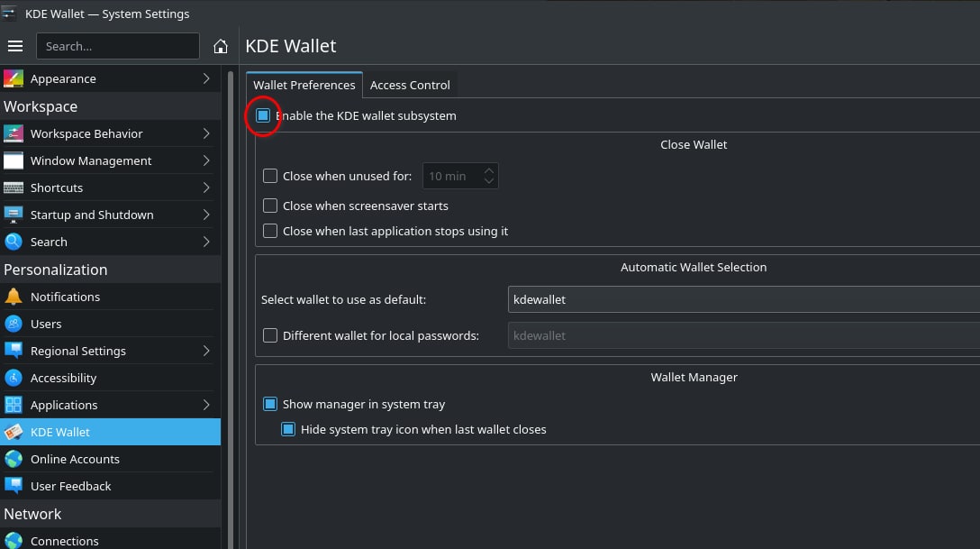Click the Search settings input field

click(117, 46)
